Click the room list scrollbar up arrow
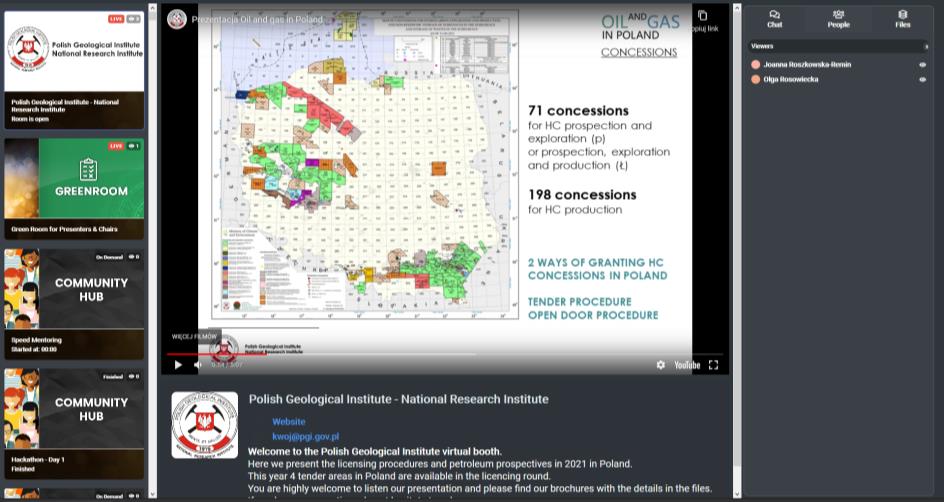 [152, 8]
